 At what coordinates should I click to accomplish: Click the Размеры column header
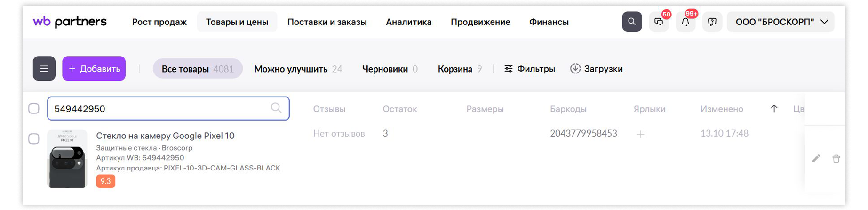tap(485, 109)
